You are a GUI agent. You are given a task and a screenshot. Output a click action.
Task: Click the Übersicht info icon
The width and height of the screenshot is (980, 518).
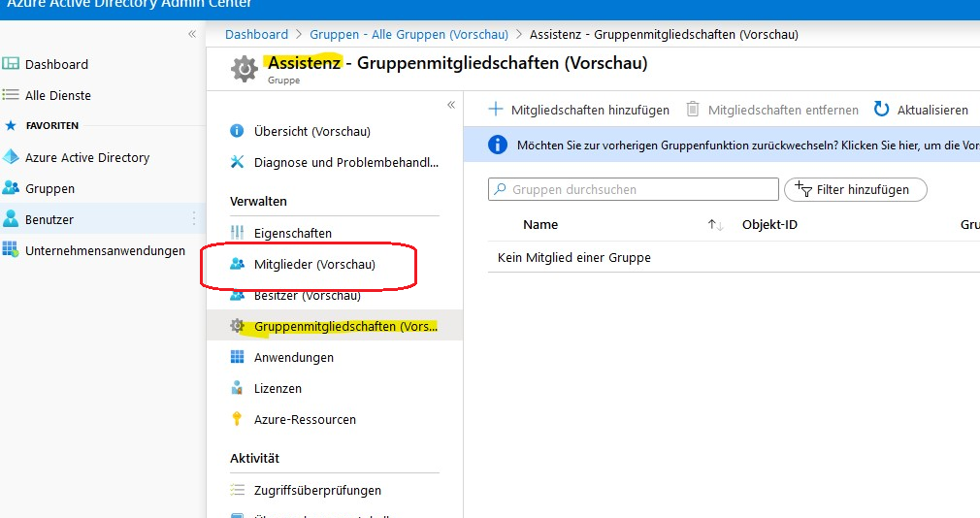(237, 131)
